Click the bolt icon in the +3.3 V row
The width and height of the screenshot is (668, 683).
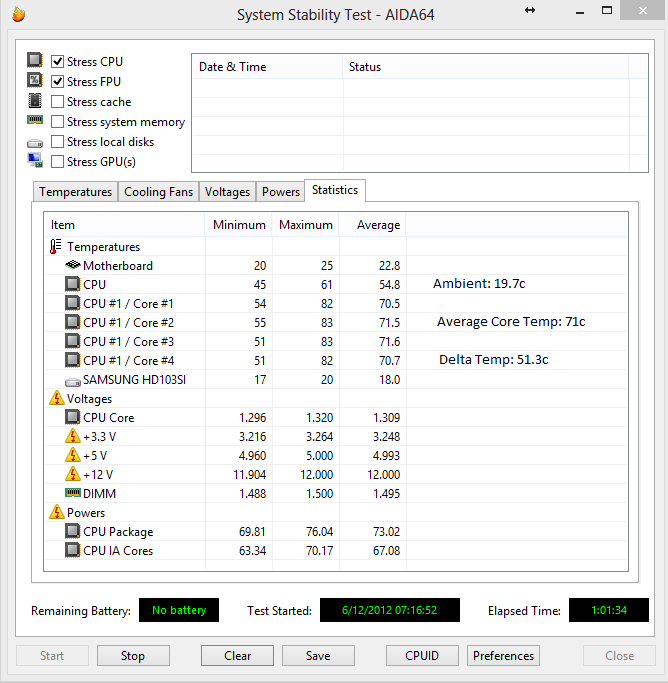click(73, 436)
